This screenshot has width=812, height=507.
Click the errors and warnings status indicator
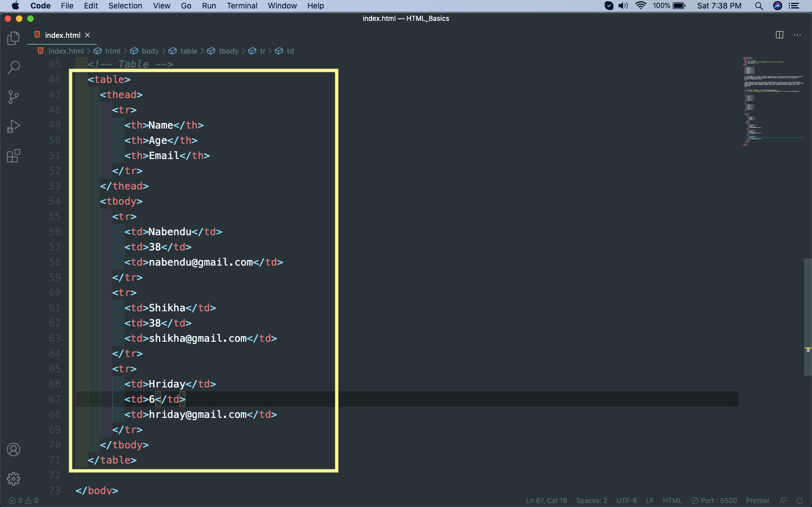click(24, 501)
